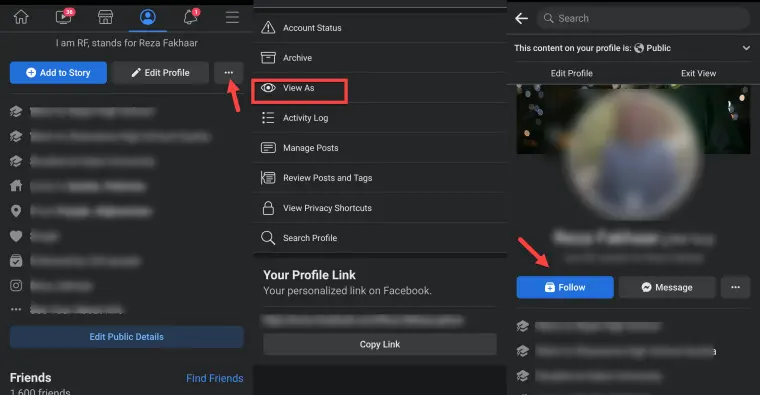Click the Activity Log list icon
Viewport: 760px width, 395px height.
click(268, 118)
